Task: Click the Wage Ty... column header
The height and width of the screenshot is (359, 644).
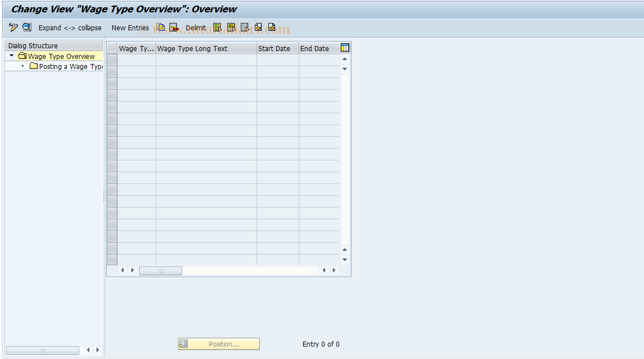Action: point(136,48)
